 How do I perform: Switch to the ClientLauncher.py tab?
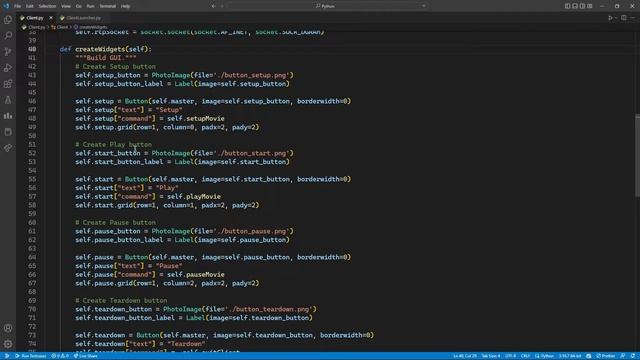point(84,18)
